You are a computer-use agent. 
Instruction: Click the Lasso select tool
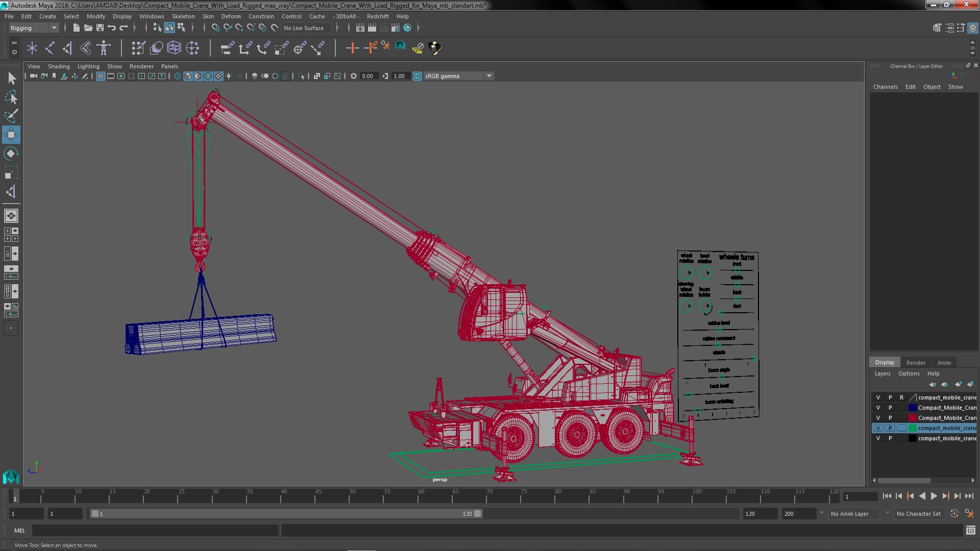click(x=11, y=97)
